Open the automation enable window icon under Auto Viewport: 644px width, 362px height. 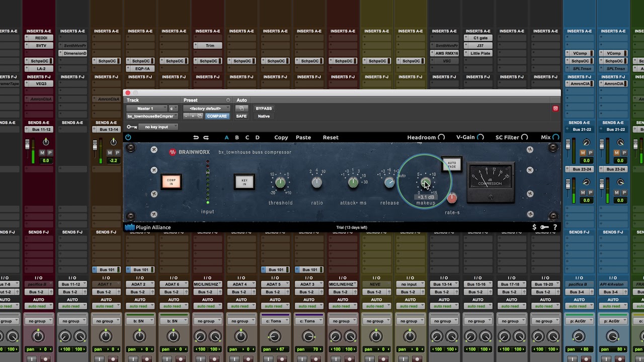242,109
